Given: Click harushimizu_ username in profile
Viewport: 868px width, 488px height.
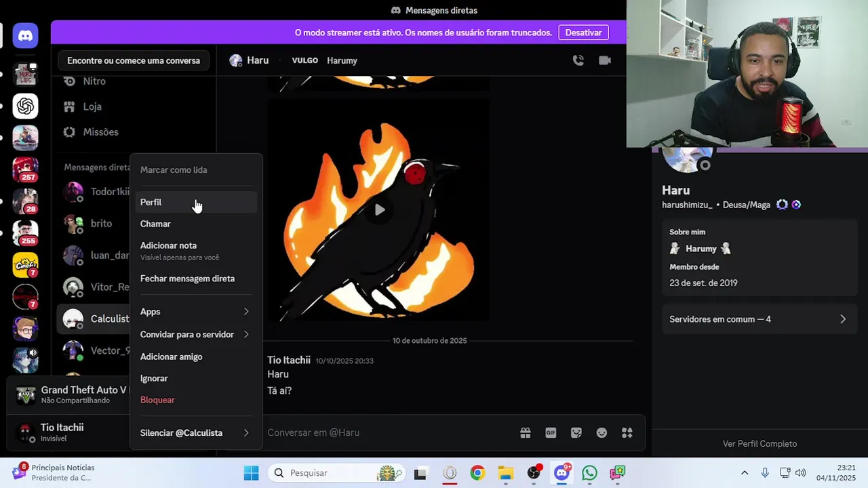Looking at the screenshot, I should 687,205.
